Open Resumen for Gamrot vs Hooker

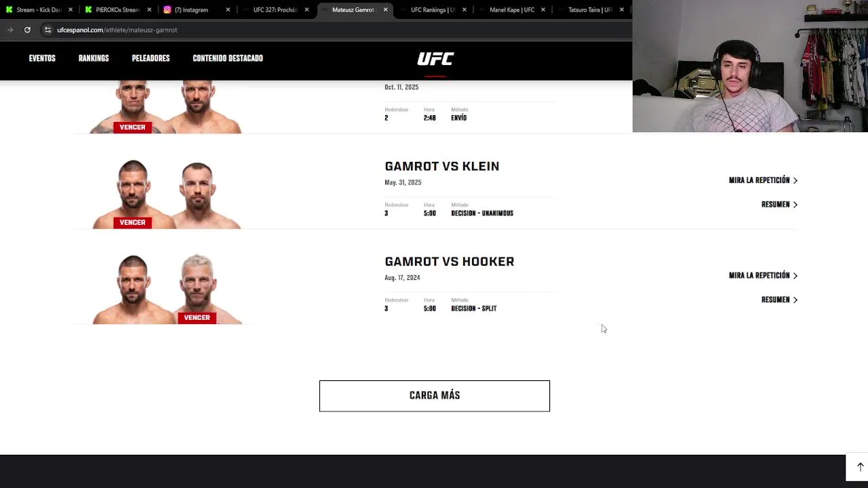[779, 300]
